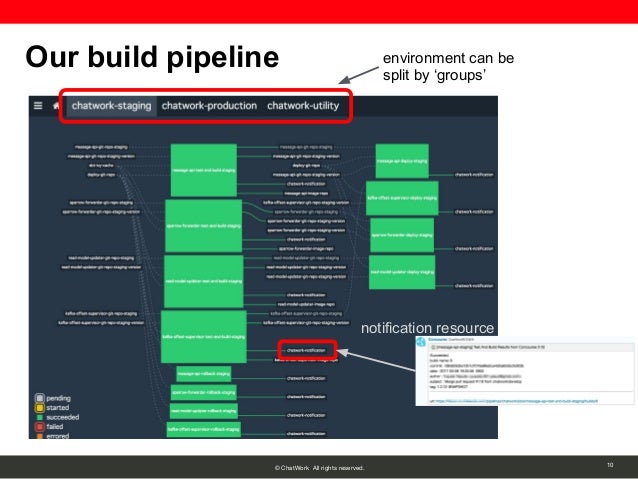Click the leftmost message-api-git-repo-staging-version resource
This screenshot has height=479, width=638.
tap(101, 156)
